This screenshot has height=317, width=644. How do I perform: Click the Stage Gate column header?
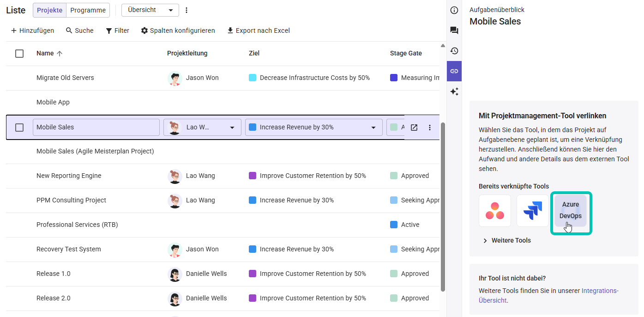[x=406, y=53]
